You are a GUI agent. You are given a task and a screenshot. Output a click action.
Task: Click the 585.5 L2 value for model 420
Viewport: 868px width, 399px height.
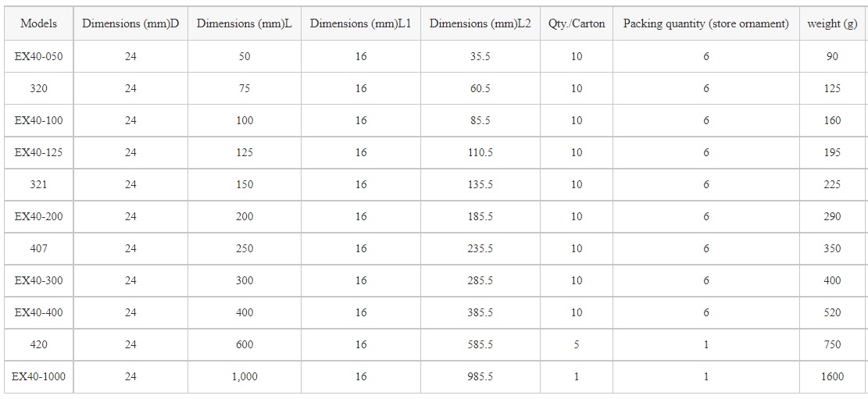point(480,344)
